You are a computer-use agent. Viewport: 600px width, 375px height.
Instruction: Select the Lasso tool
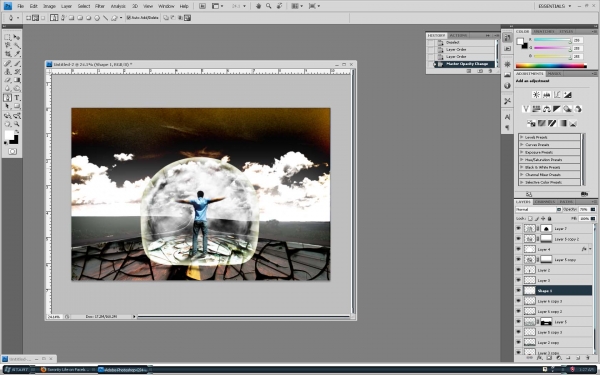(x=7, y=46)
